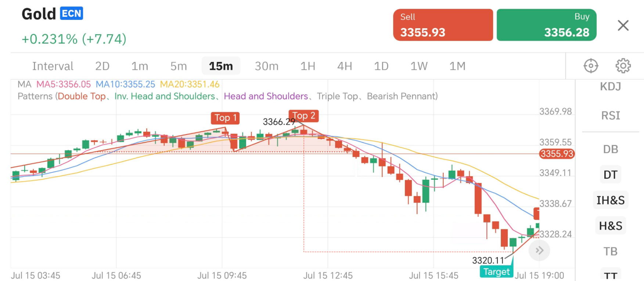
Task: Select the TB sidebar pattern item
Action: 610,251
